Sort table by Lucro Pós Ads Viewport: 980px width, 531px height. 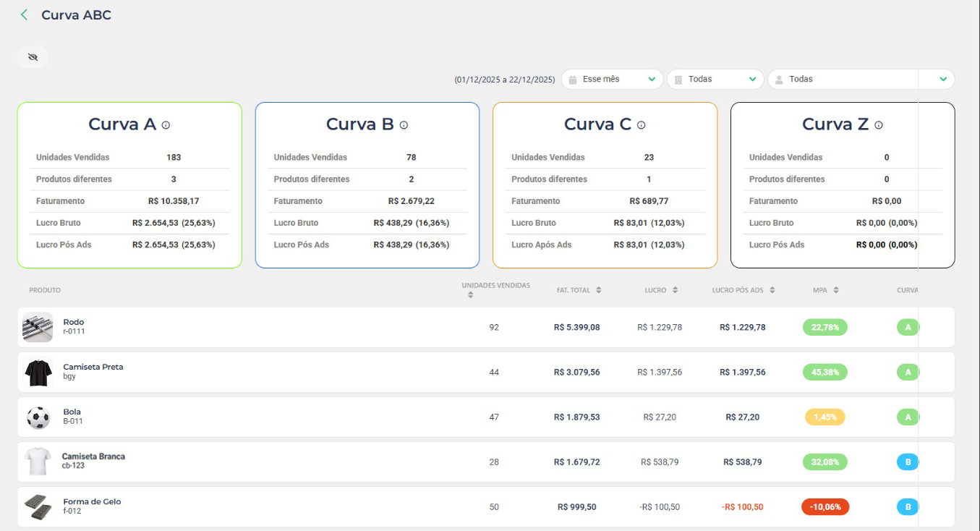coord(772,290)
